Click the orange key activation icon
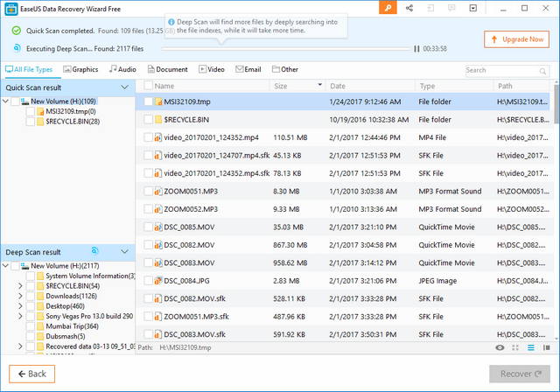The height and width of the screenshot is (392, 560). point(388,8)
